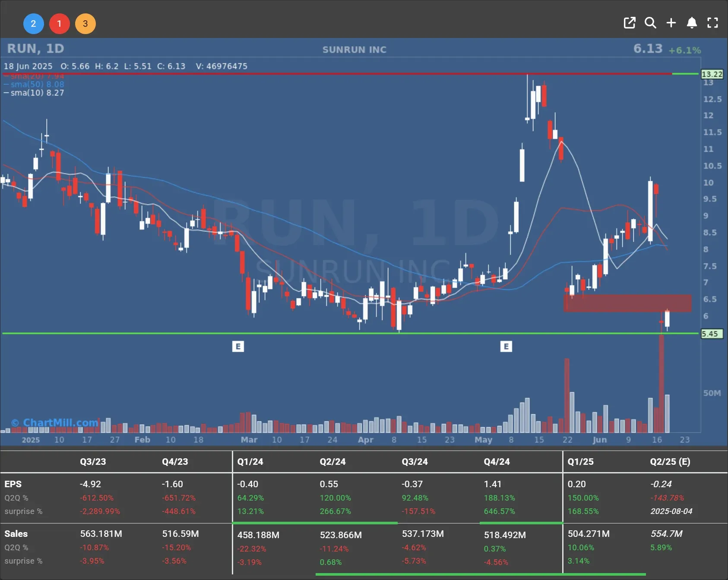728x580 pixels.
Task: Click the May label on date axis
Action: click(483, 440)
